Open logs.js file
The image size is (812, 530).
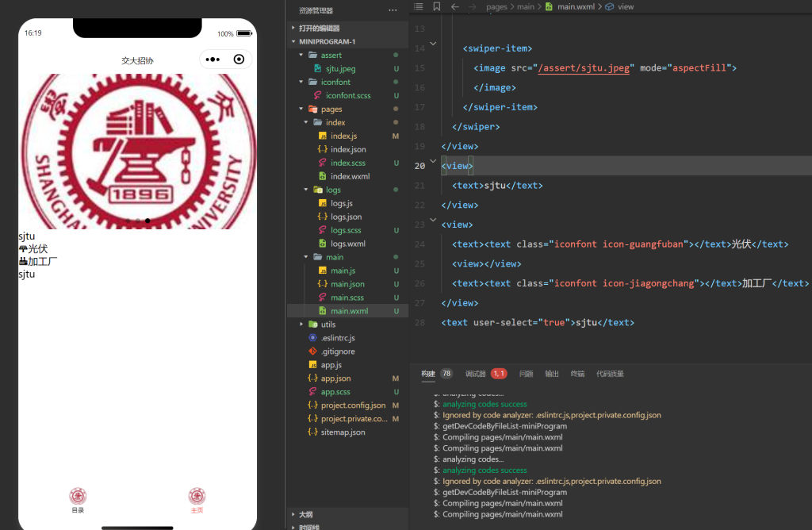[342, 203]
